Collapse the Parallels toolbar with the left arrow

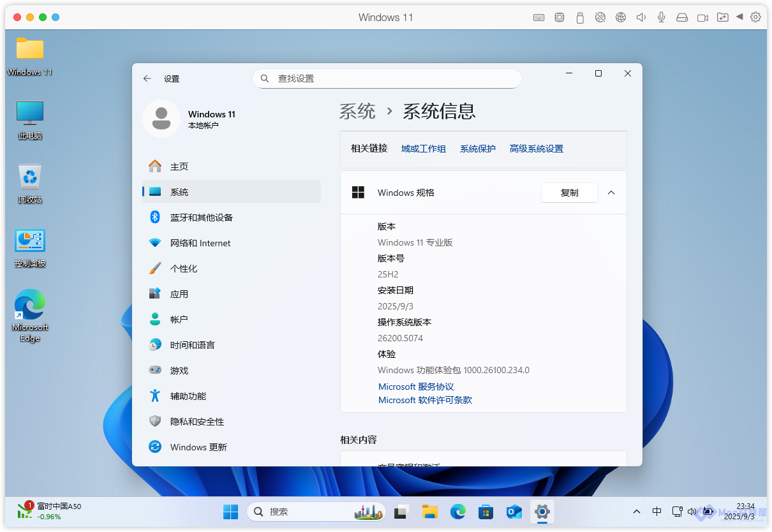pos(739,17)
